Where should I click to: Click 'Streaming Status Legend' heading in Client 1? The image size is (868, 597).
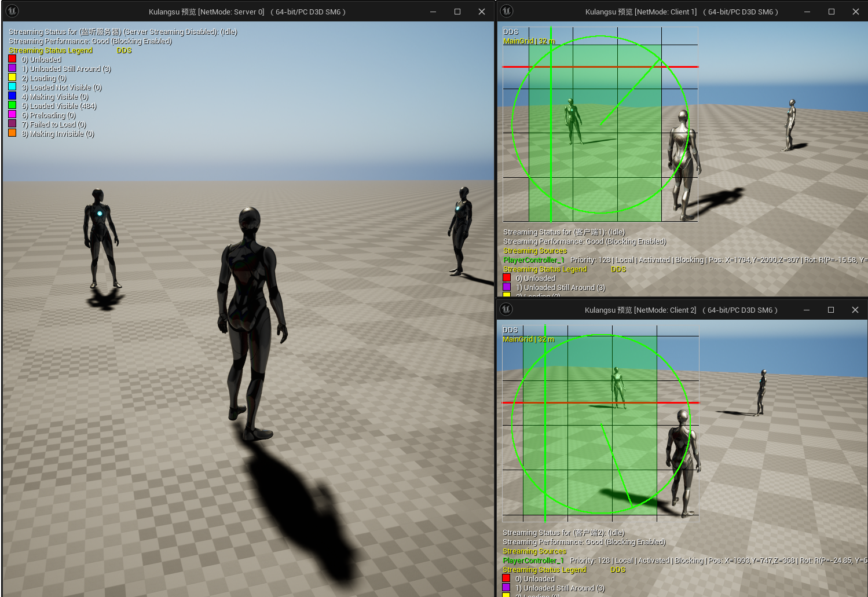545,269
